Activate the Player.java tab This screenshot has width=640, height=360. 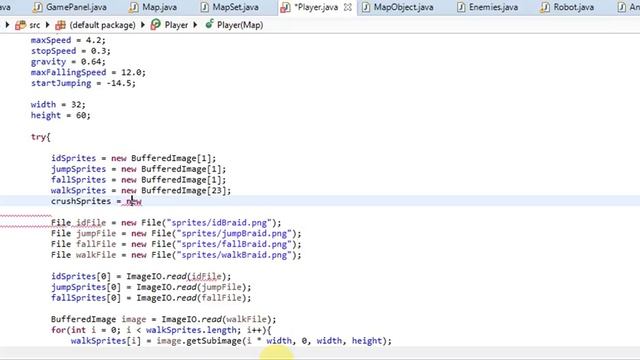pyautogui.click(x=316, y=7)
